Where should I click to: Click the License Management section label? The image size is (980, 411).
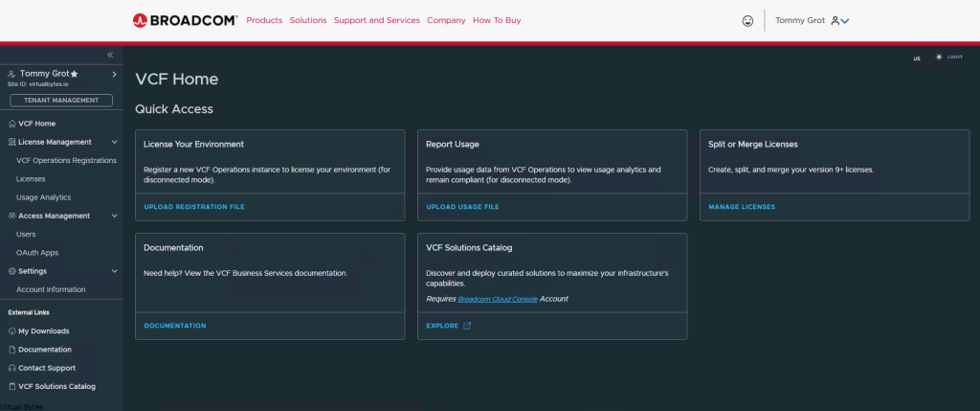click(x=55, y=142)
